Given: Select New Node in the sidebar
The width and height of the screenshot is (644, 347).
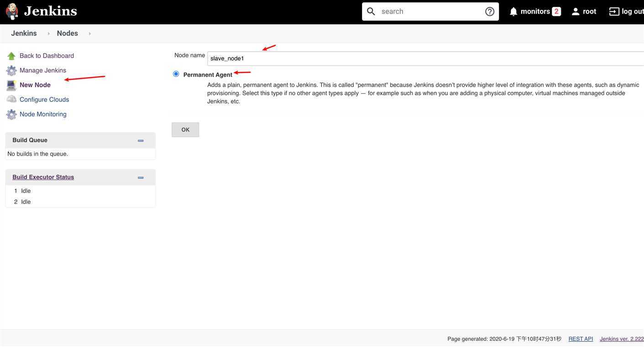Looking at the screenshot, I should [35, 85].
